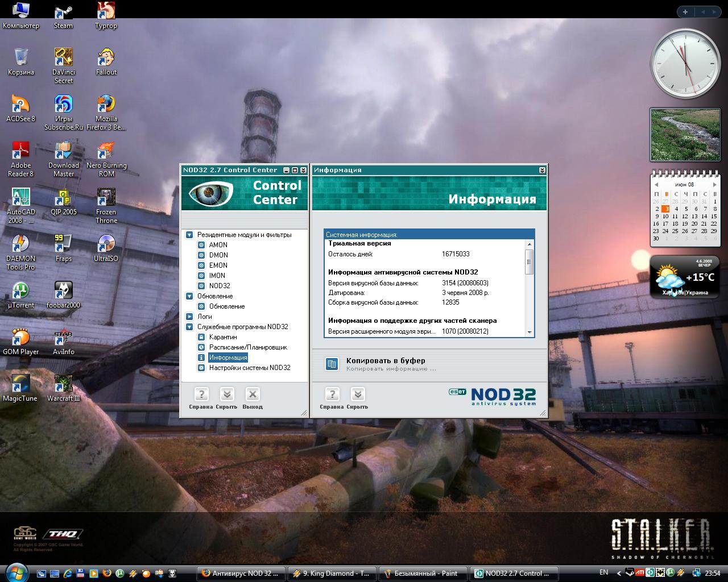
Task: Click Скрыть button in Информация panel
Action: (x=357, y=398)
